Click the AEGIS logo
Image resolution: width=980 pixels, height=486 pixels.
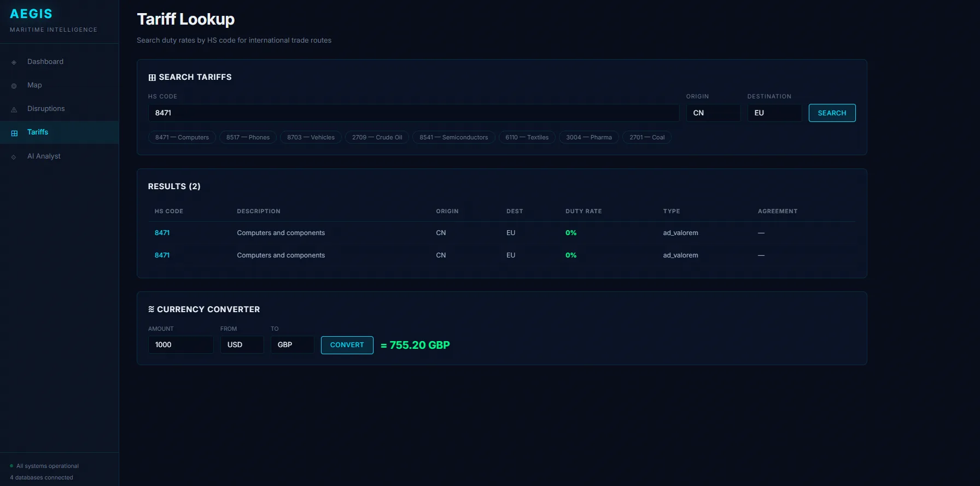pos(31,14)
